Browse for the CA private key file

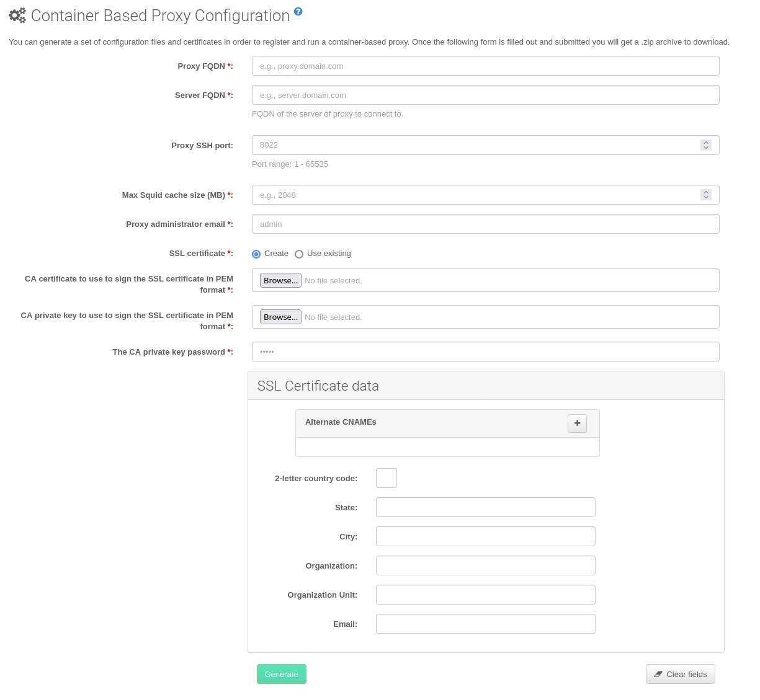(280, 316)
